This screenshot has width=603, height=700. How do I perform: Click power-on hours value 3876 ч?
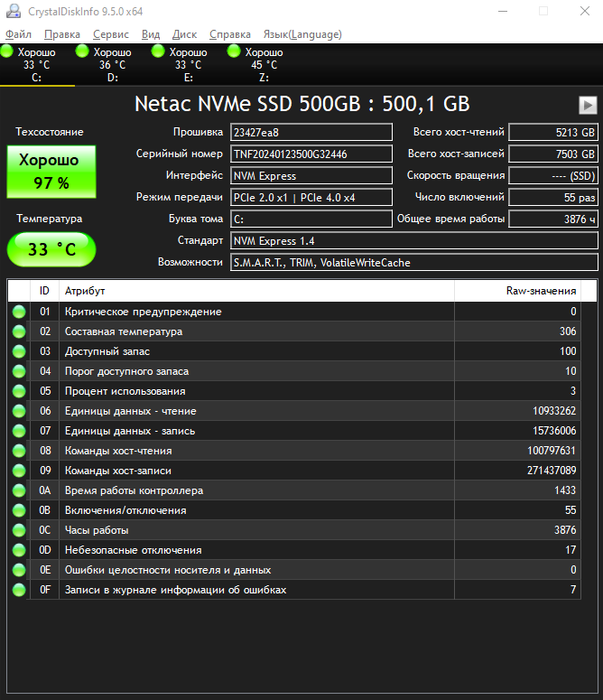[553, 219]
